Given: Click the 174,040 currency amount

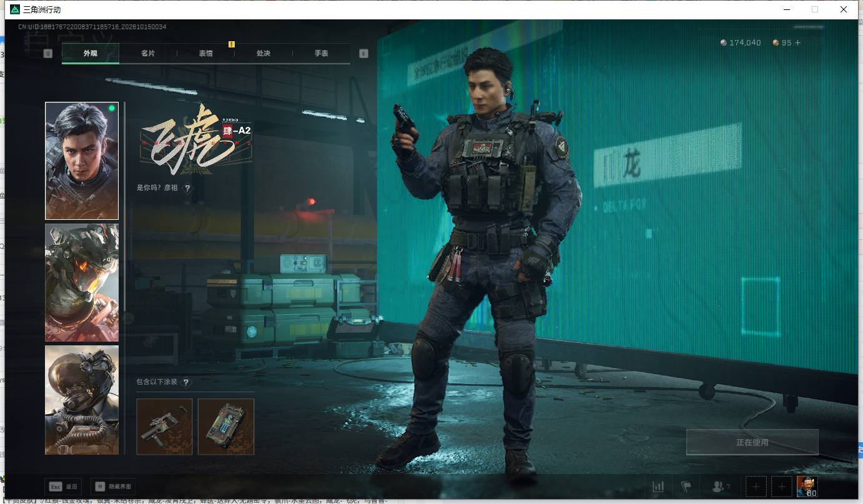Looking at the screenshot, I should point(745,42).
